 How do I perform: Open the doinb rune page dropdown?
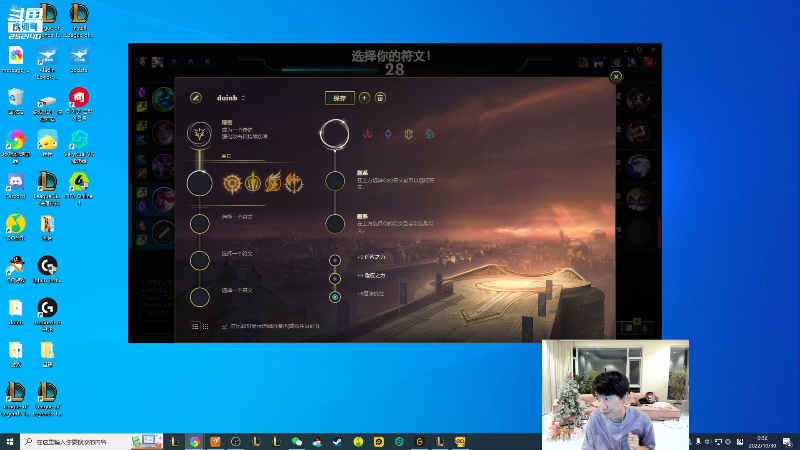click(231, 97)
